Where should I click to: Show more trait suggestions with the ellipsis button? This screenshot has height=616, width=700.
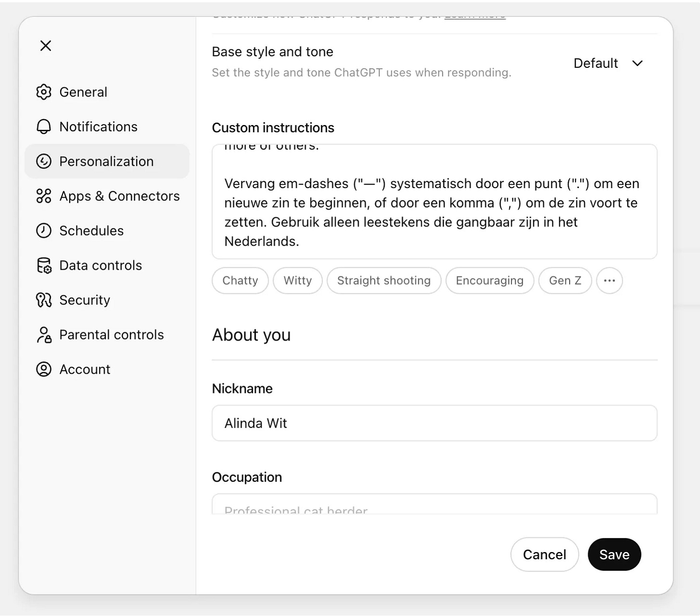[x=609, y=280]
